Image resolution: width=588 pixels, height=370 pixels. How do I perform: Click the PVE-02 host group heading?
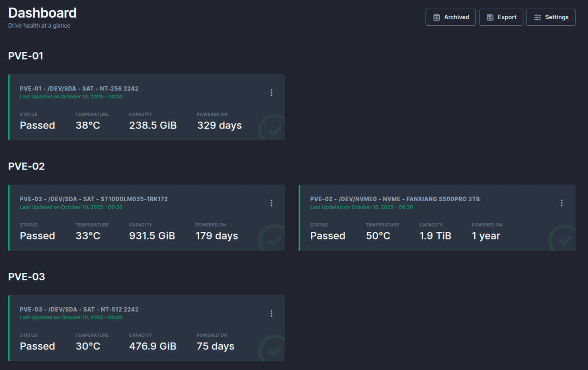[27, 166]
